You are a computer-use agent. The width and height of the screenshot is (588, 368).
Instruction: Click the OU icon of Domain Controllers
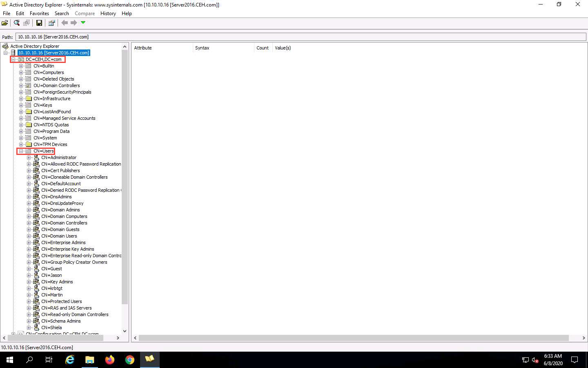click(29, 85)
